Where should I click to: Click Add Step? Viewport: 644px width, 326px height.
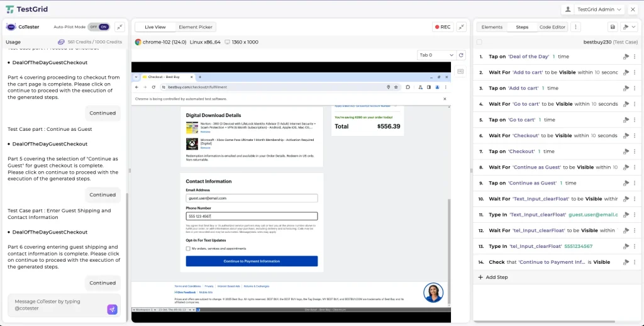coord(493,277)
